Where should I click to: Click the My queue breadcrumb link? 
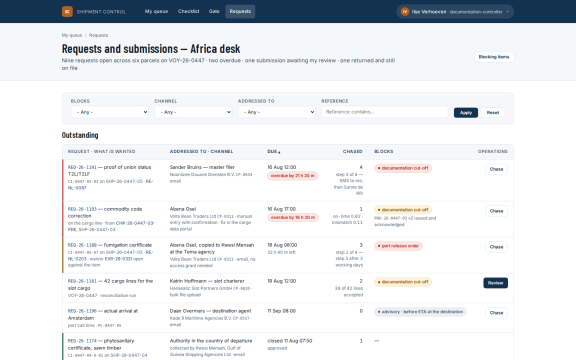72,35
